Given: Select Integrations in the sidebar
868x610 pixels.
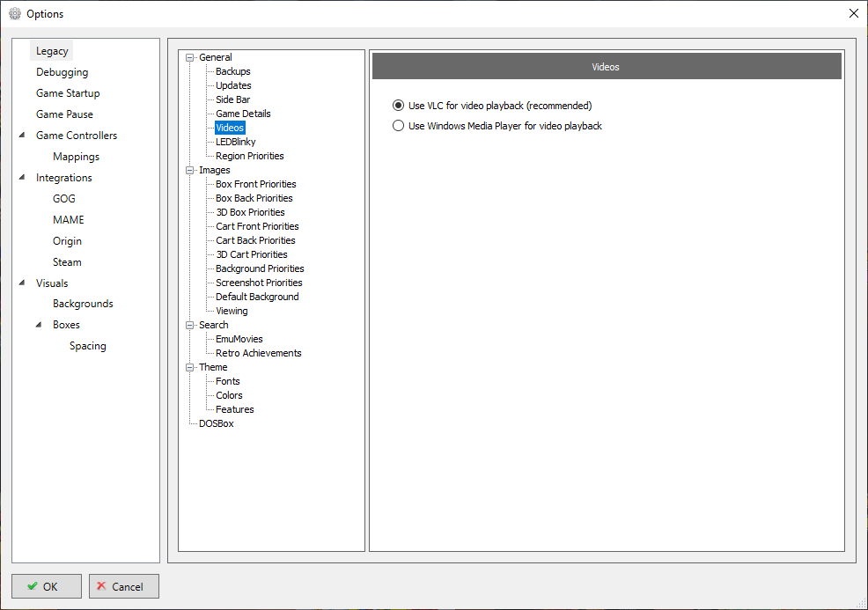Looking at the screenshot, I should (x=64, y=178).
